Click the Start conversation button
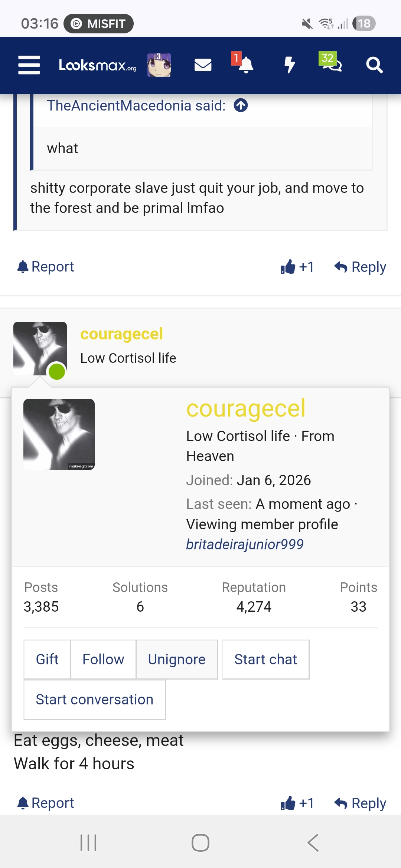The height and width of the screenshot is (868, 401). (x=95, y=700)
